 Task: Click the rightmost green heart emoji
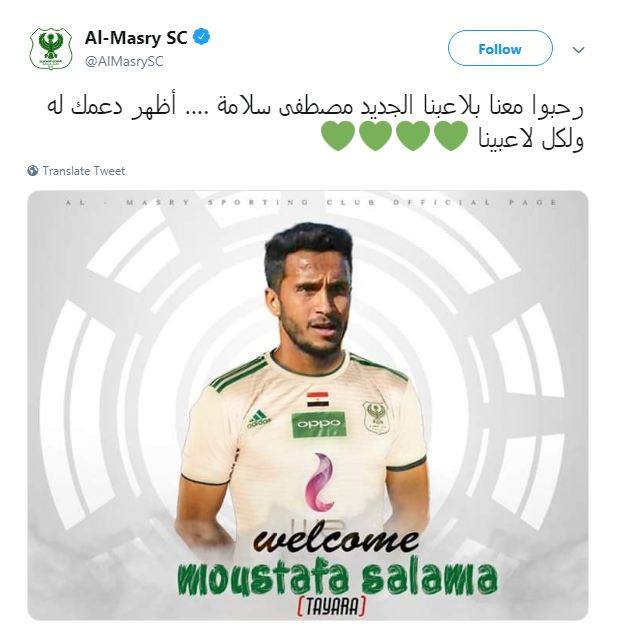(x=450, y=136)
